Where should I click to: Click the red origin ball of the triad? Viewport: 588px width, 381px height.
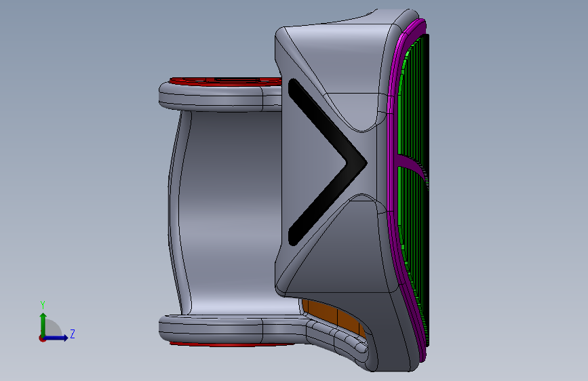click(x=42, y=338)
